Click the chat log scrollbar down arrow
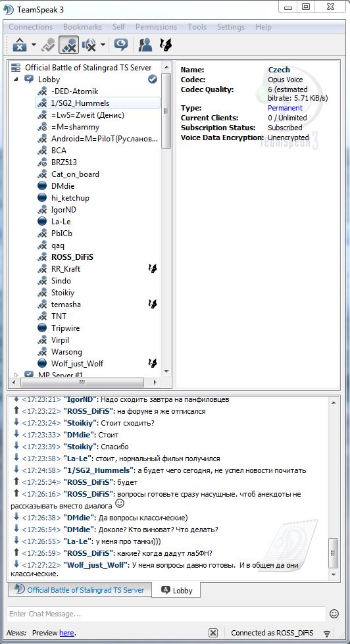The image size is (350, 644). click(334, 575)
